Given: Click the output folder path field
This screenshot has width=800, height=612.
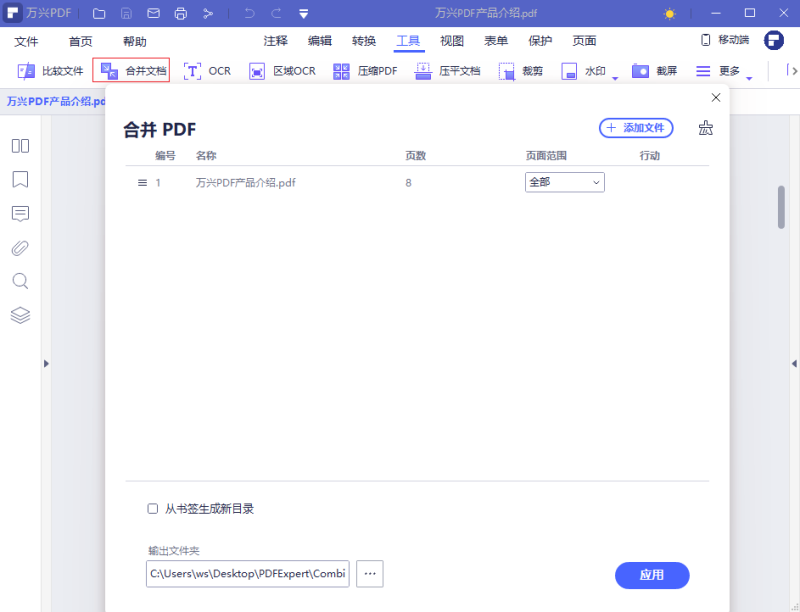Looking at the screenshot, I should 247,574.
